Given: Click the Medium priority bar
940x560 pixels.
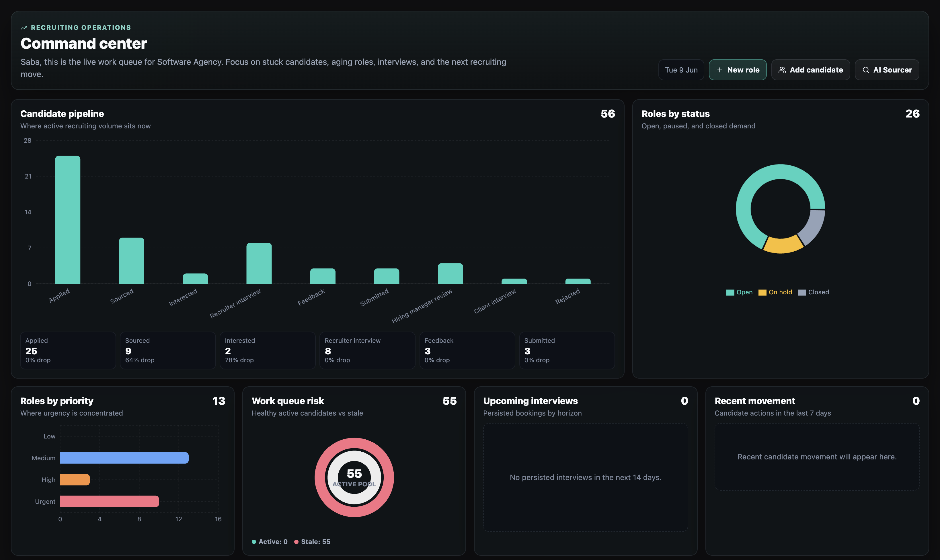Looking at the screenshot, I should point(124,458).
